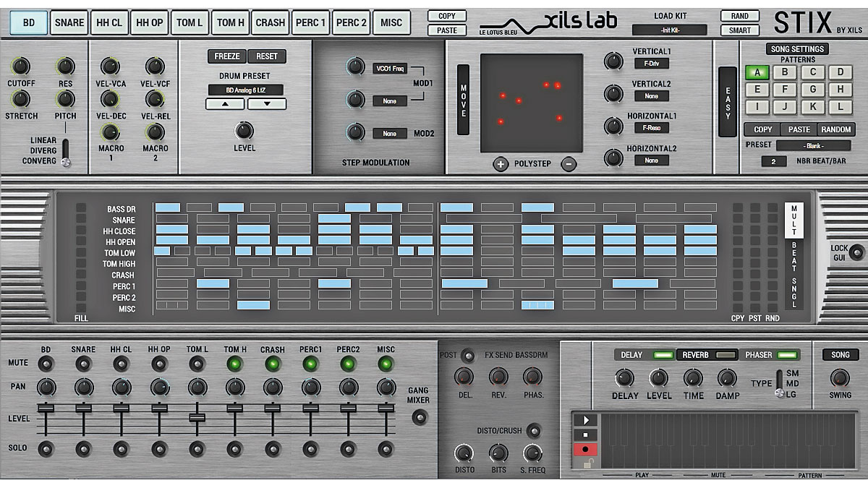Open the pattern PRESET Blank dropdown
The height and width of the screenshot is (488, 868).
point(814,145)
